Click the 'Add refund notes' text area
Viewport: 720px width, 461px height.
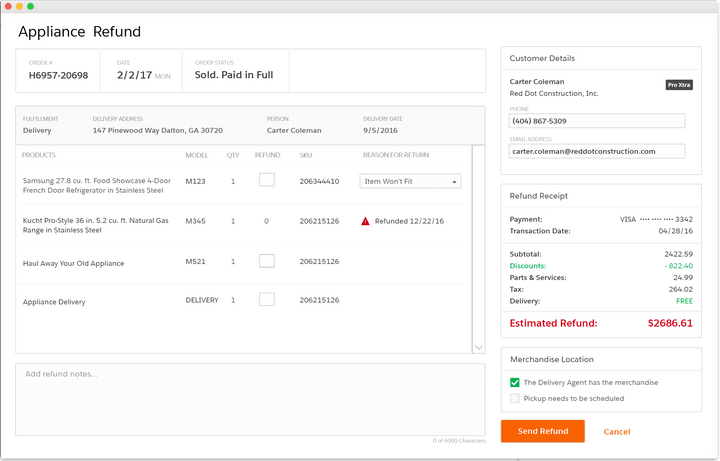tap(250, 400)
